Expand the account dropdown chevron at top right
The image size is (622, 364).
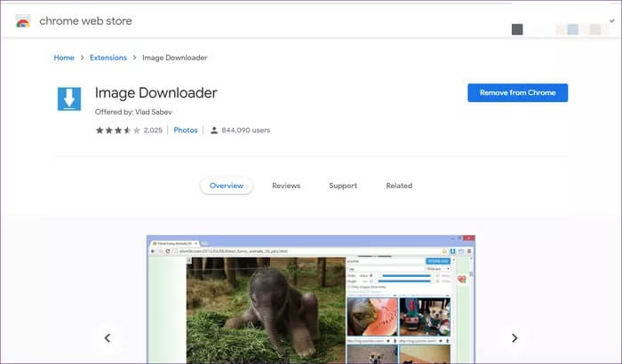(611, 20)
